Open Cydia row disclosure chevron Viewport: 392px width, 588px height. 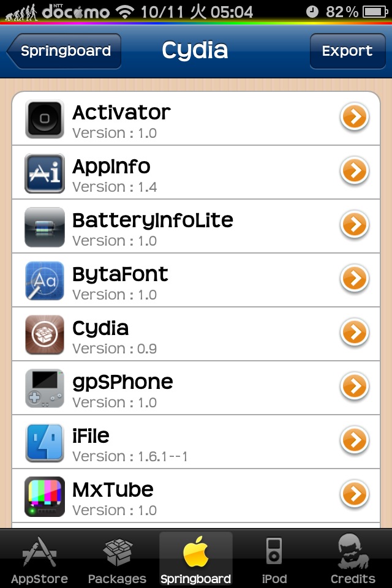point(355,332)
